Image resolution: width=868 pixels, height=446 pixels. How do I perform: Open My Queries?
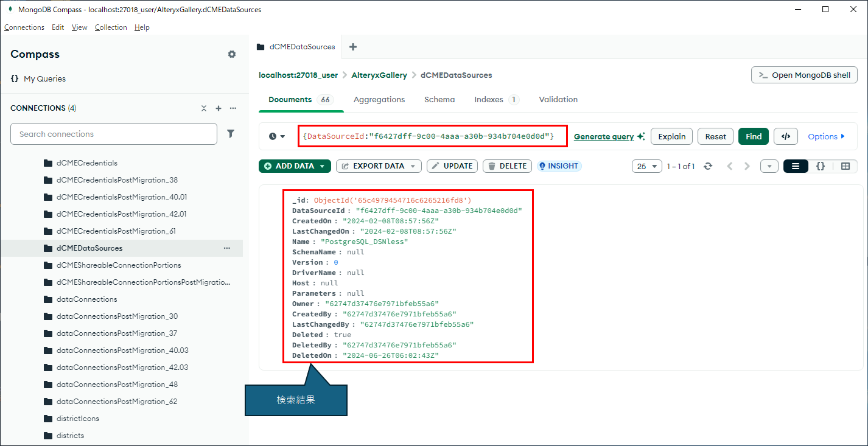pyautogui.click(x=38, y=78)
